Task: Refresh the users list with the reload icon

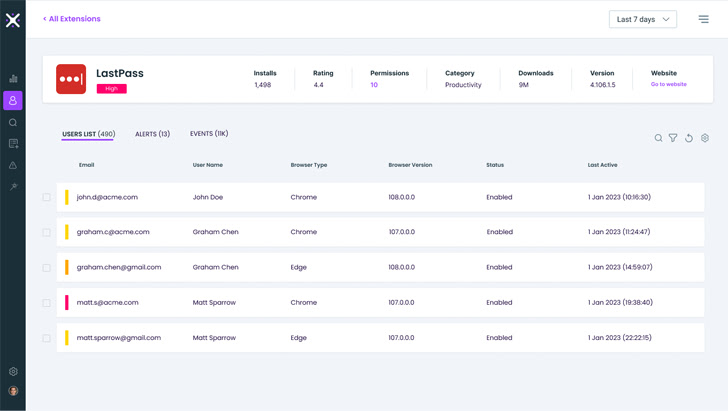Action: coord(689,138)
